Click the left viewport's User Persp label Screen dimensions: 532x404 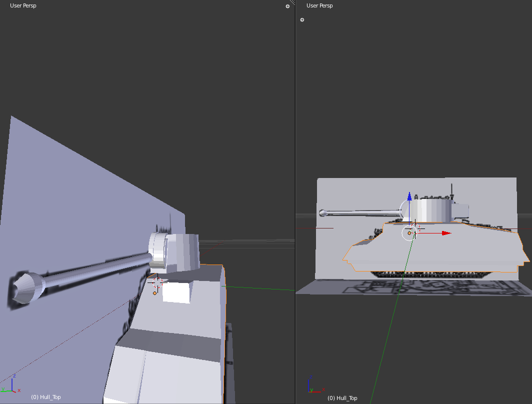click(x=23, y=6)
